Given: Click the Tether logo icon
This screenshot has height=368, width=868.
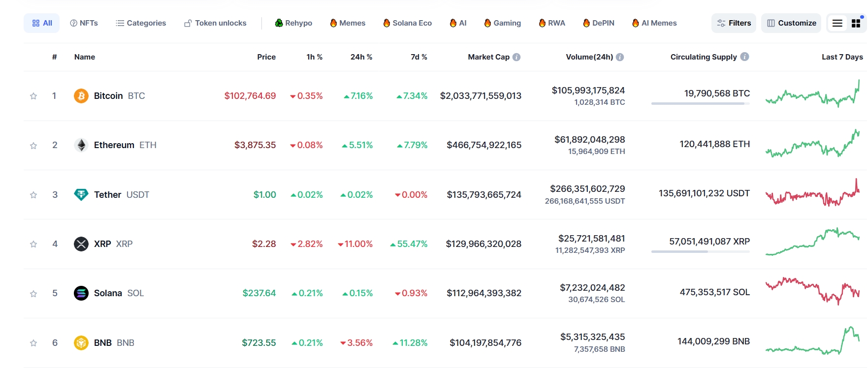Looking at the screenshot, I should coord(81,195).
